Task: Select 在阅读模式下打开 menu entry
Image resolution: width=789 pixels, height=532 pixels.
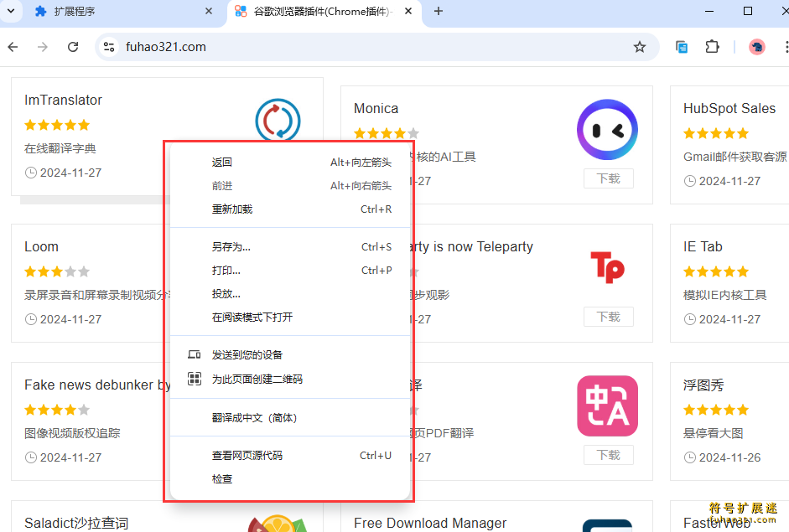Action: (290, 318)
